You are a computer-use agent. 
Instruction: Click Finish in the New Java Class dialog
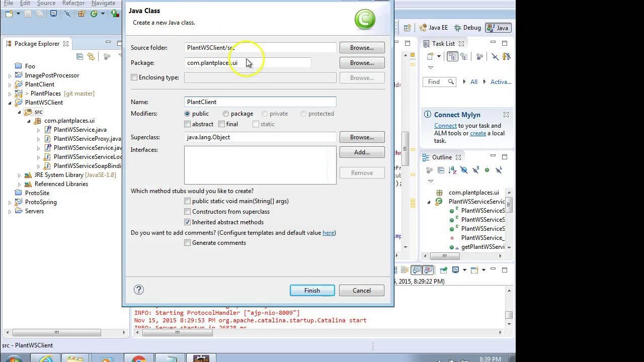(x=312, y=290)
